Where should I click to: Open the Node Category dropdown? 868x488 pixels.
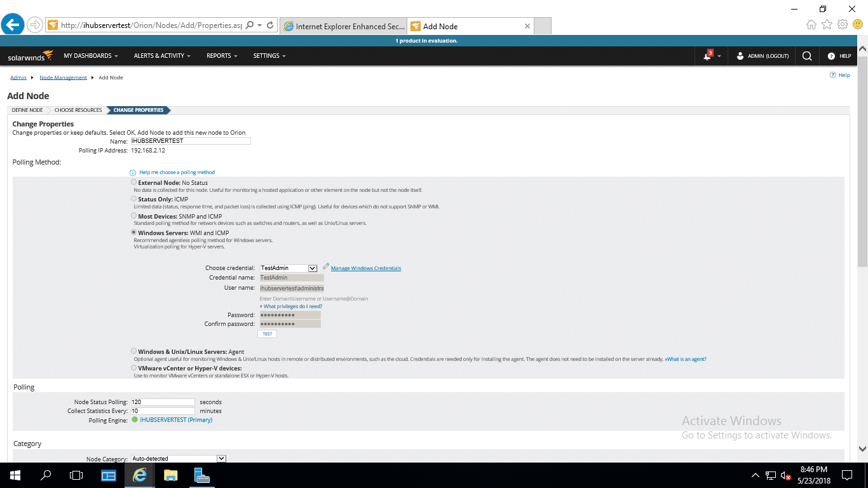(179, 459)
